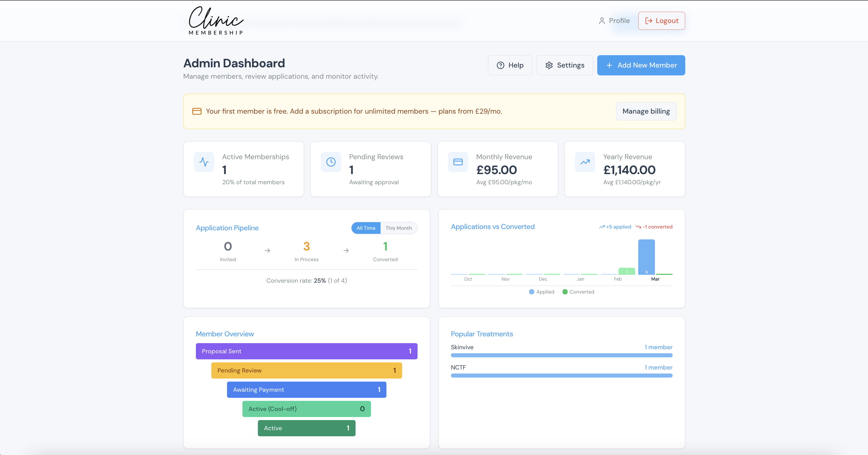Toggle the Applied legend series
This screenshot has width=868, height=455.
coord(542,292)
